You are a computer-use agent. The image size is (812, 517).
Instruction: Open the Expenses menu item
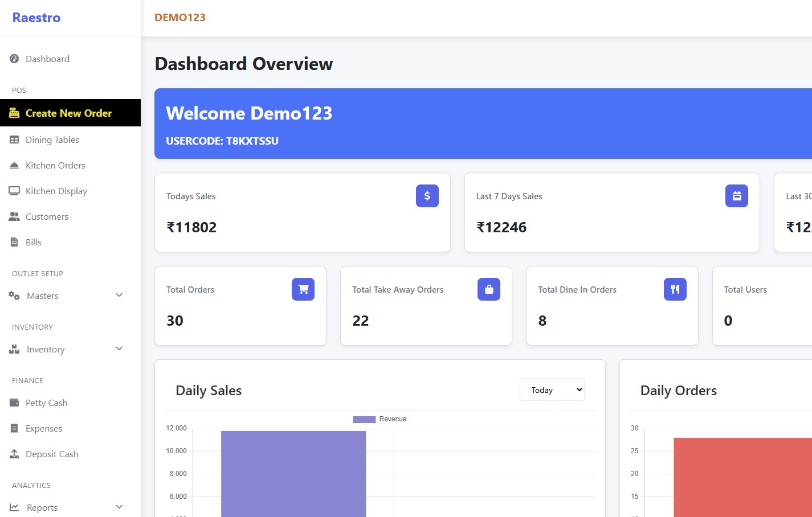click(x=44, y=428)
